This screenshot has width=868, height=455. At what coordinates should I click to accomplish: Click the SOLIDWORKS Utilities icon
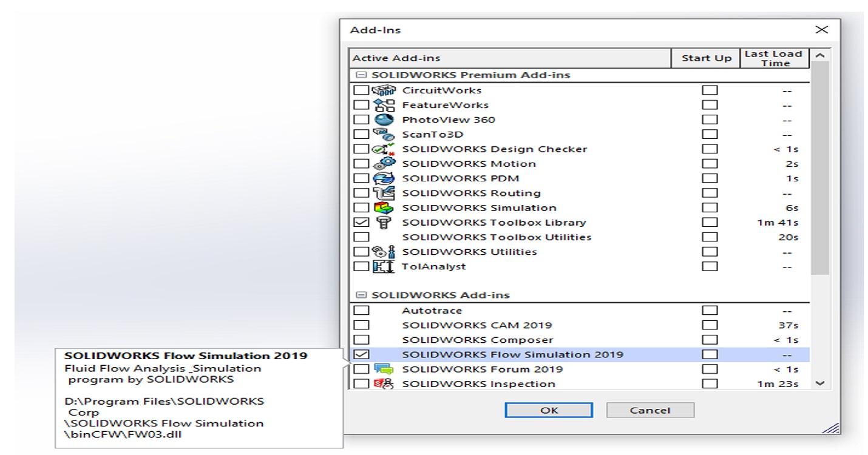click(384, 252)
